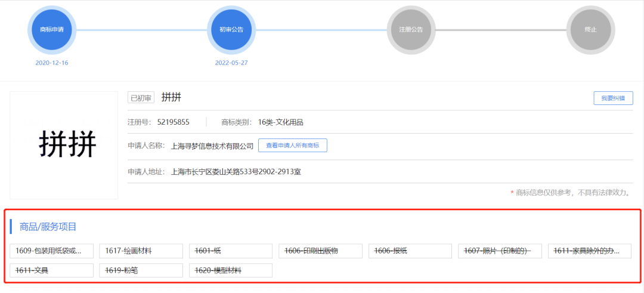Click applicant name 上海寻梦信息技术有限公司
The height and width of the screenshot is (293, 644).
tap(212, 146)
